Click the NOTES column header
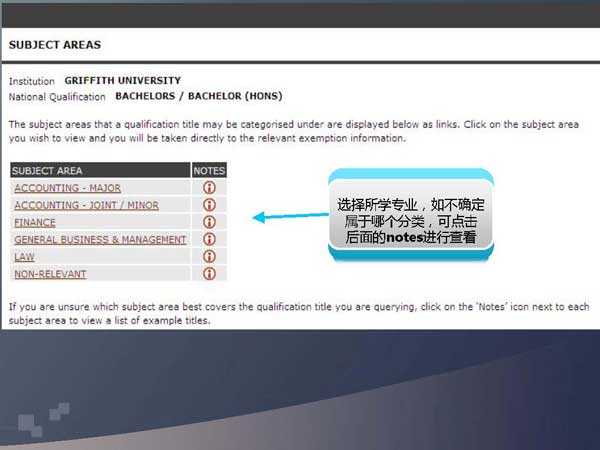Image resolution: width=600 pixels, height=450 pixels. [209, 171]
